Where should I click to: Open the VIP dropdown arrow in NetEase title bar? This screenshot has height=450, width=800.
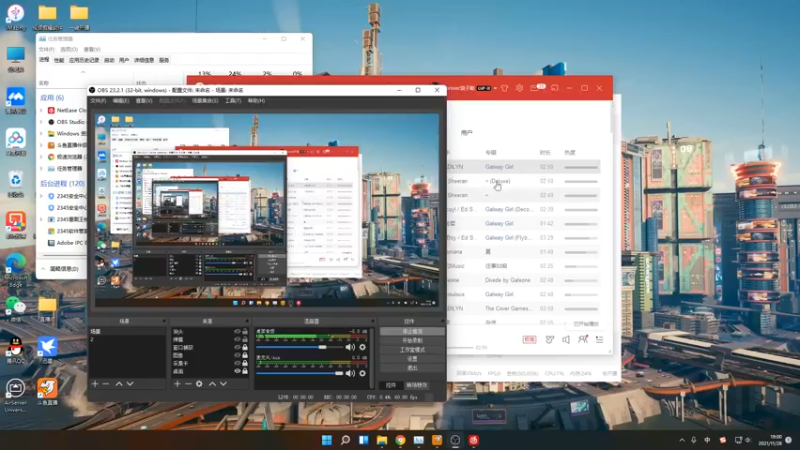pyautogui.click(x=495, y=88)
